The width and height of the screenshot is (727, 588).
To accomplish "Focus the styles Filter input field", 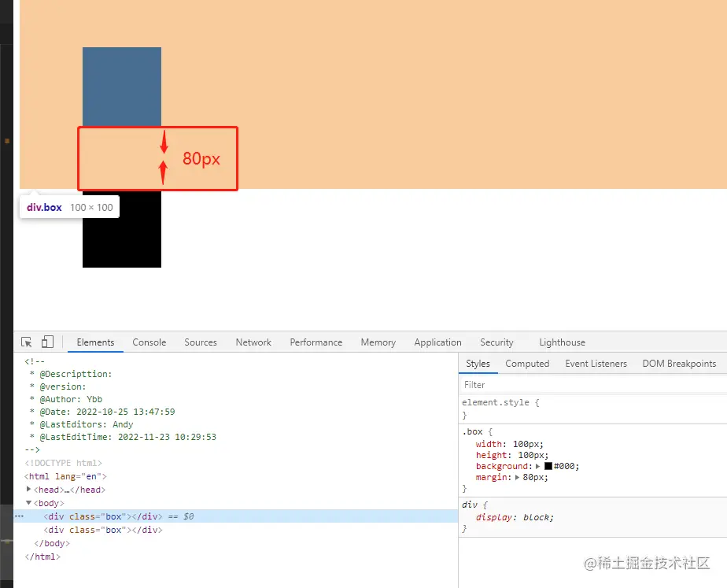I will [x=592, y=385].
